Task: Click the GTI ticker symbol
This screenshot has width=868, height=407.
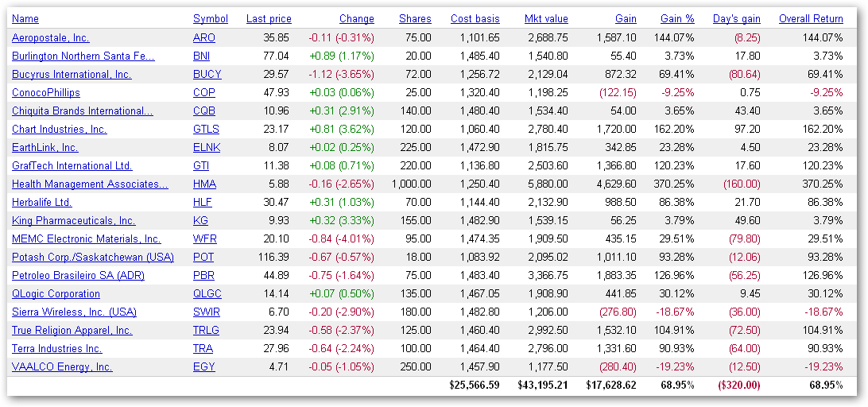Action: coord(201,165)
